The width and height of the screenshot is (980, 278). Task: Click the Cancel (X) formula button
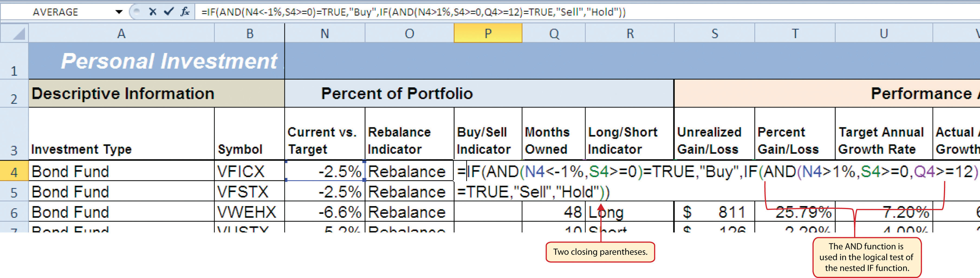pos(152,12)
